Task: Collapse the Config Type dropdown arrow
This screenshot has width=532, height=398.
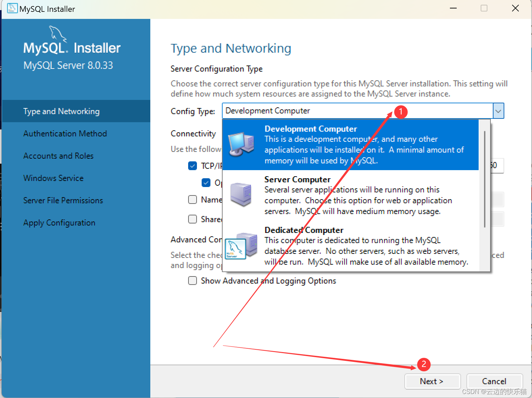Action: pyautogui.click(x=498, y=111)
